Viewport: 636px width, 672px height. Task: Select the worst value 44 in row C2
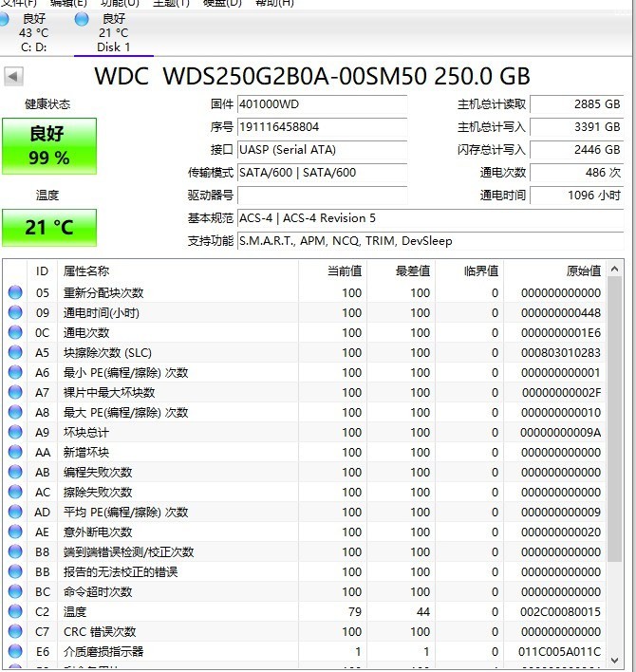click(423, 611)
